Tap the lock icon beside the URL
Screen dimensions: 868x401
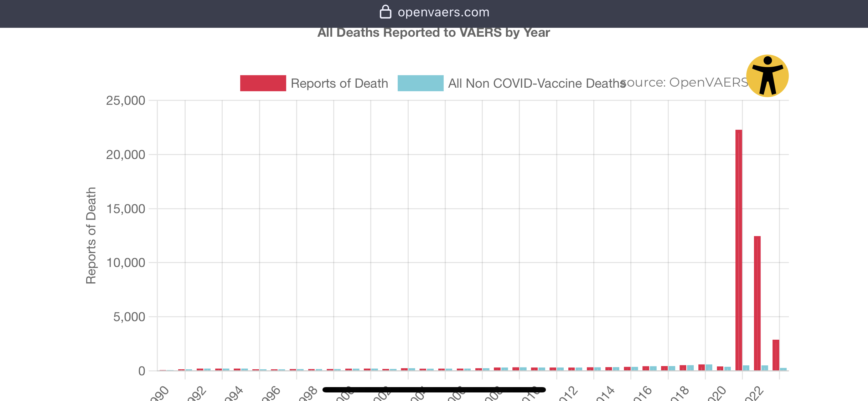click(x=385, y=12)
